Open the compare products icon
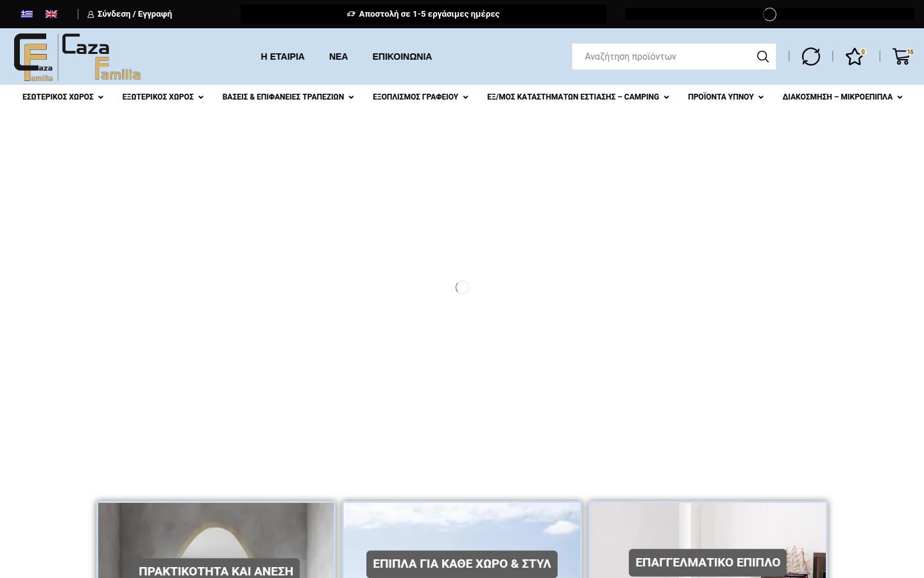Viewport: 924px width, 578px height. coord(811,57)
